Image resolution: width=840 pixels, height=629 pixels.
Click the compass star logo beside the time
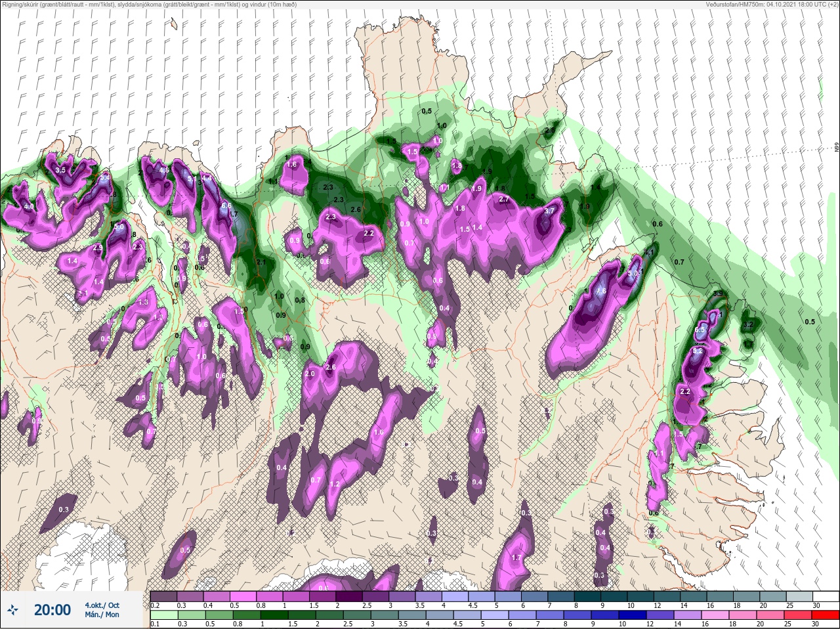(12, 610)
